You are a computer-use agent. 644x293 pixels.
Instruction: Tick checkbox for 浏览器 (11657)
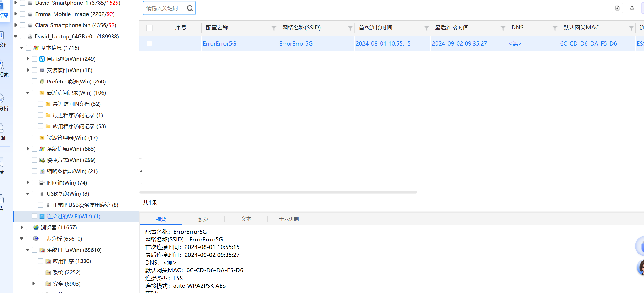coord(29,227)
